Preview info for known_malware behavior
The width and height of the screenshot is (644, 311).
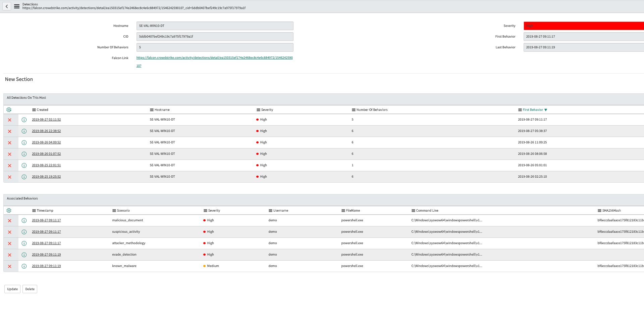(x=24, y=266)
